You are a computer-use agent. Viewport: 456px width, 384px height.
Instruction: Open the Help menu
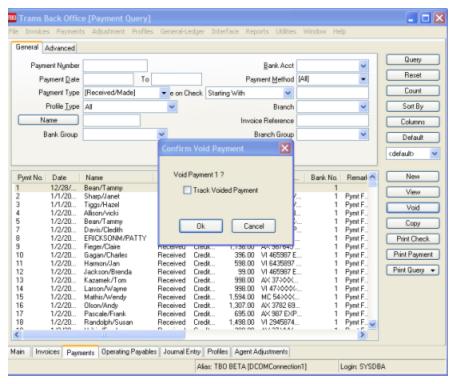[339, 31]
